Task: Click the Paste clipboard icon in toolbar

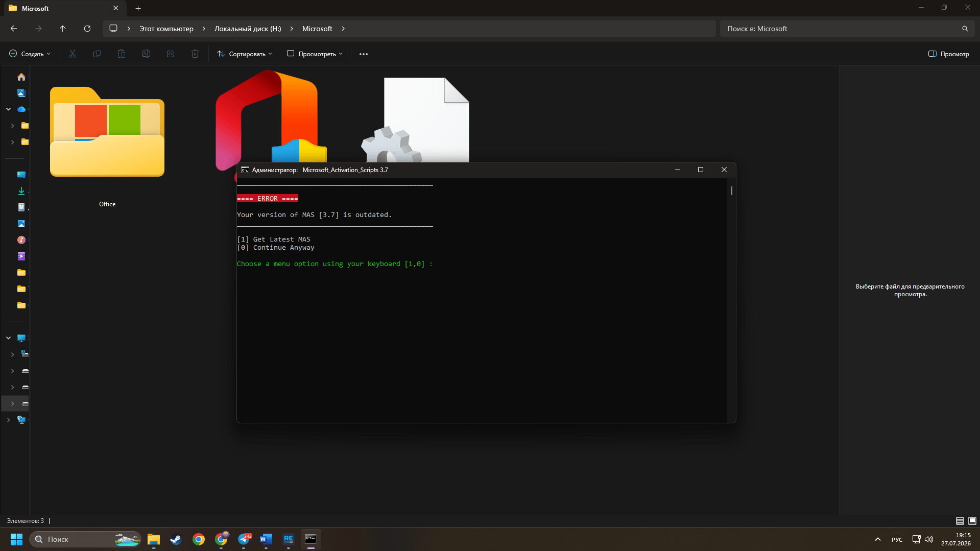Action: pyautogui.click(x=122, y=54)
